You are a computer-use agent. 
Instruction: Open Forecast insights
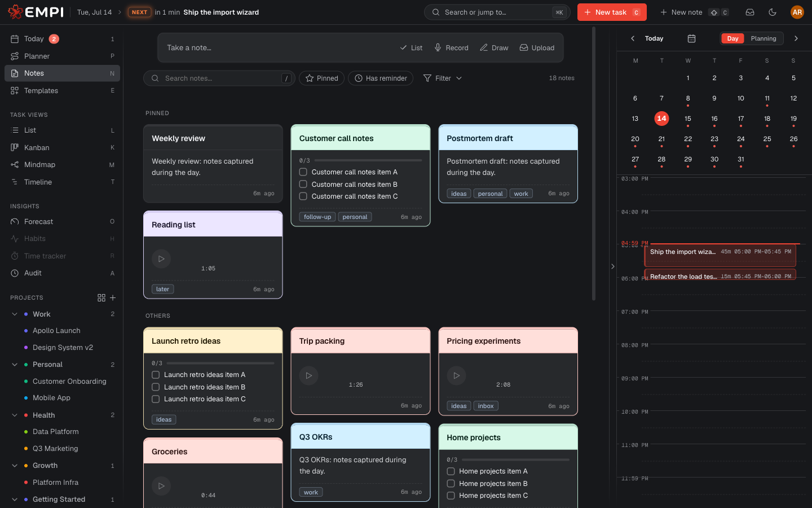[62, 221]
